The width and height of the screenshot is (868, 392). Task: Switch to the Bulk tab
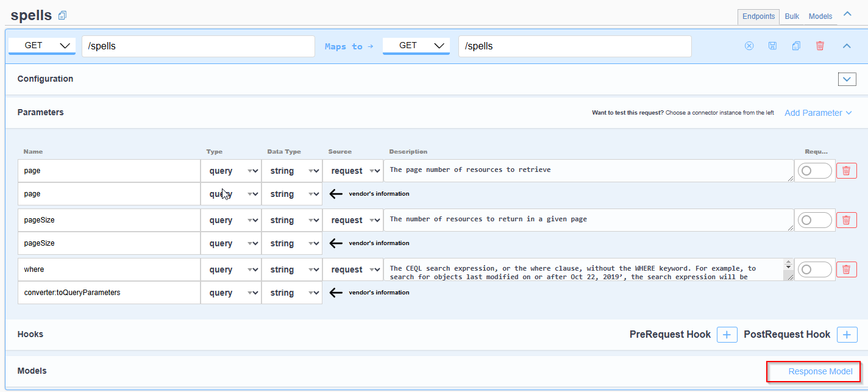(x=791, y=16)
